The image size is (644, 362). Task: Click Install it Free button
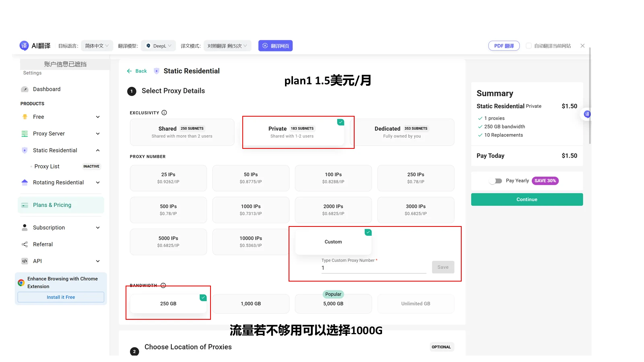click(x=61, y=297)
